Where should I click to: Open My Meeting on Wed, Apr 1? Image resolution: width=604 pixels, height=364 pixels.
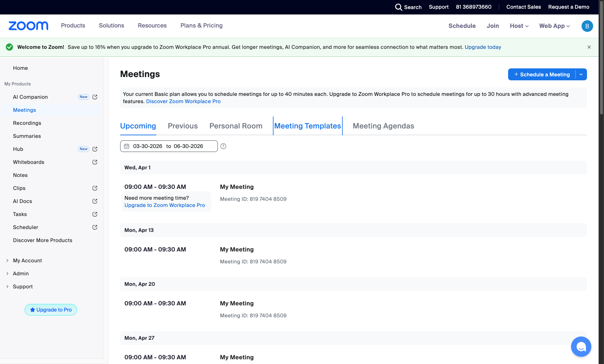tap(237, 187)
